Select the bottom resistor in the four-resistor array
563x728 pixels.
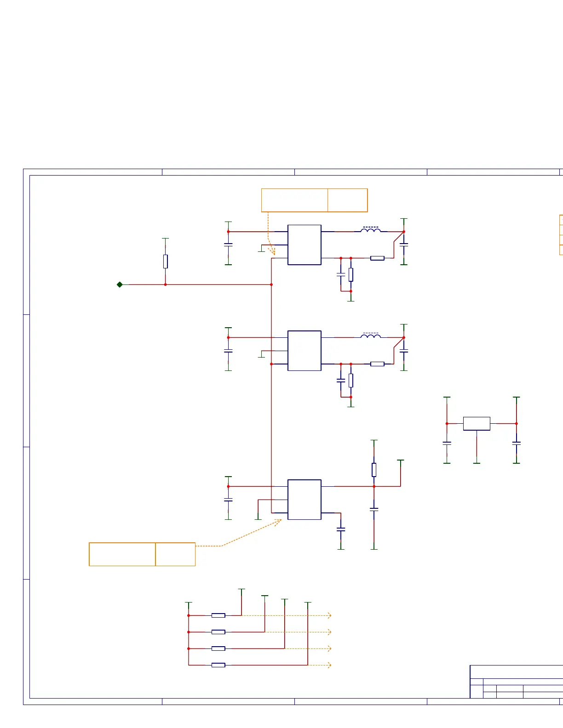[218, 665]
